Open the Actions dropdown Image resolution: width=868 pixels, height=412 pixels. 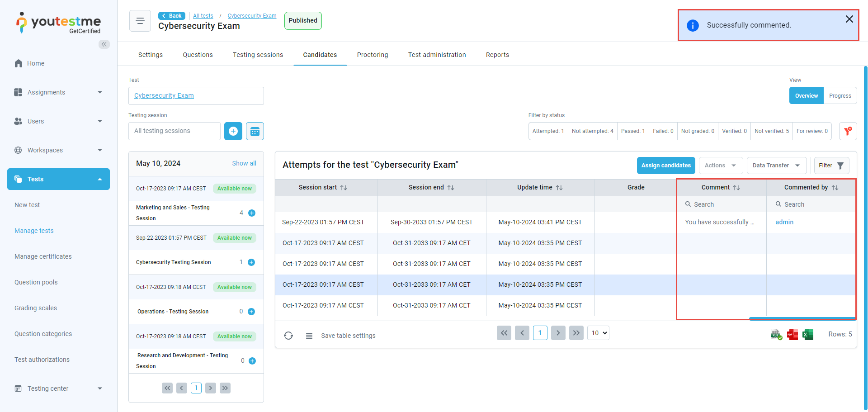[x=721, y=166]
